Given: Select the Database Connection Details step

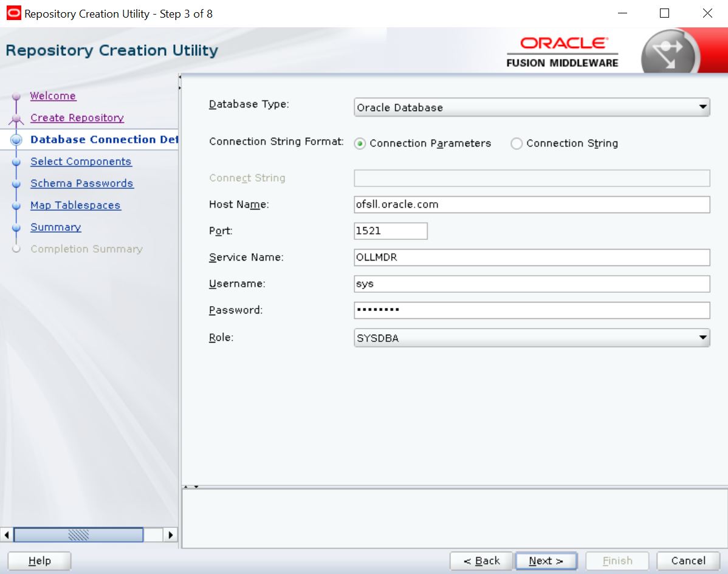Looking at the screenshot, I should pos(104,139).
